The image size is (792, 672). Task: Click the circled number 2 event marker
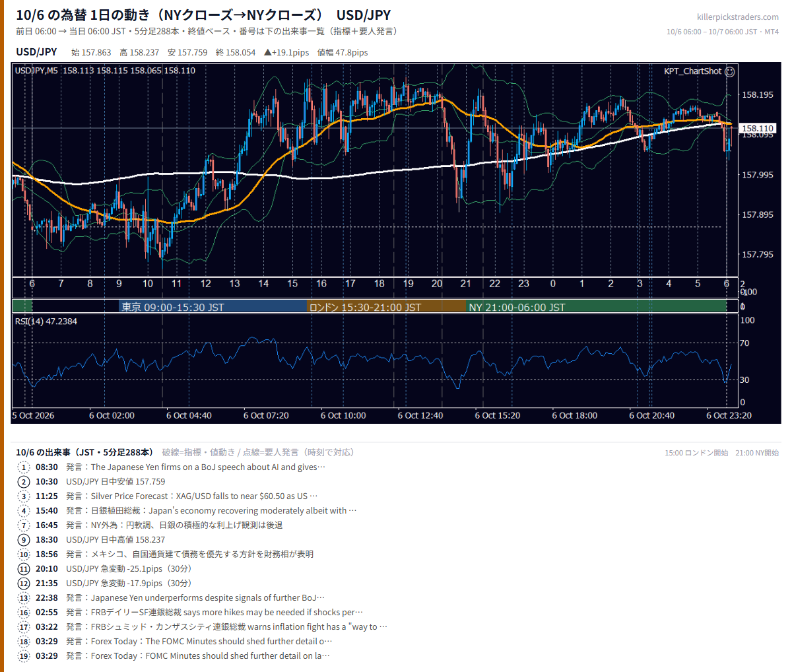pyautogui.click(x=24, y=482)
